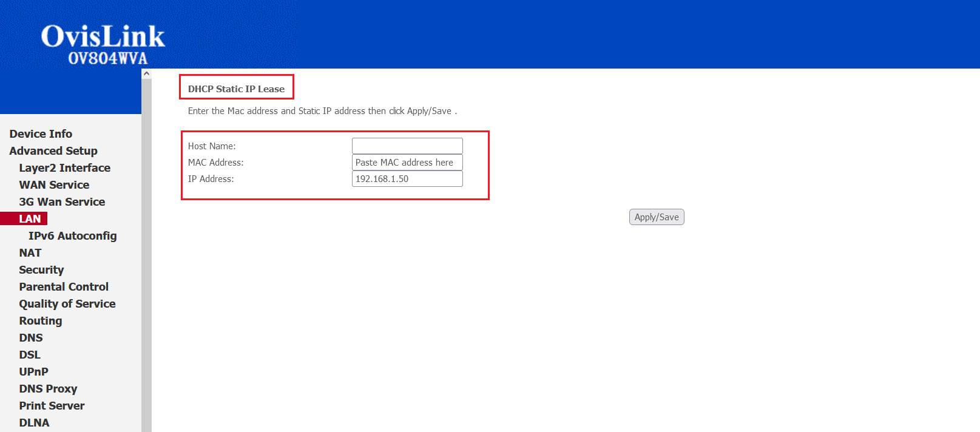The image size is (980, 432).
Task: Click the instruction text about Apply/Save
Action: coord(322,111)
